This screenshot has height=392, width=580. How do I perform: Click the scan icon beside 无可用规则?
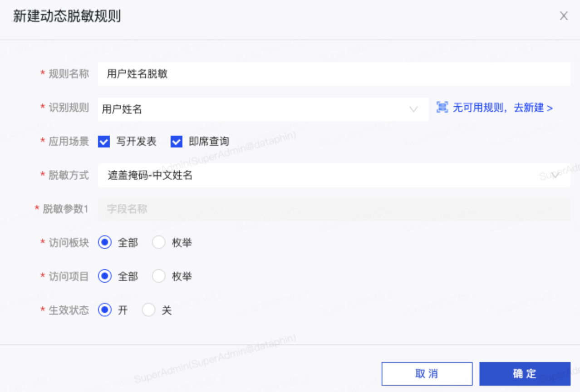click(442, 108)
